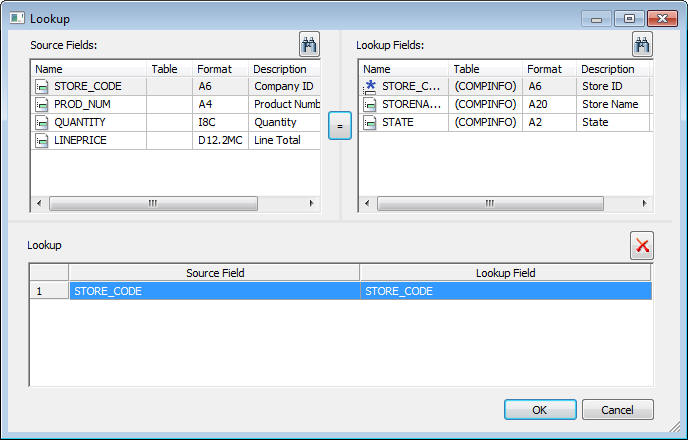Click field icon beside PROD_NUM
The height and width of the screenshot is (440, 688).
pyautogui.click(x=42, y=104)
